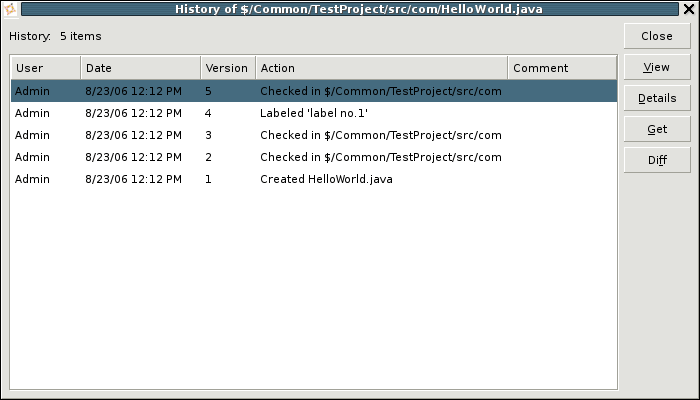Click the window menu icon in title bar
This screenshot has height=400, width=700.
point(10,9)
